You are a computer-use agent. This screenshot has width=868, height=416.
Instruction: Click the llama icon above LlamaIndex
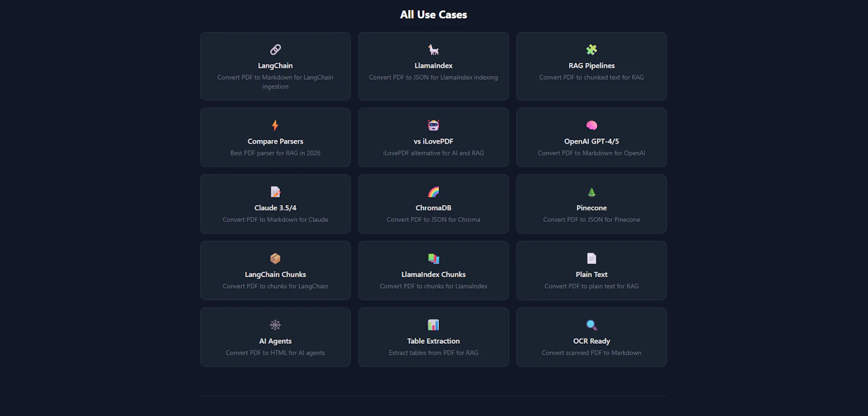coord(433,50)
